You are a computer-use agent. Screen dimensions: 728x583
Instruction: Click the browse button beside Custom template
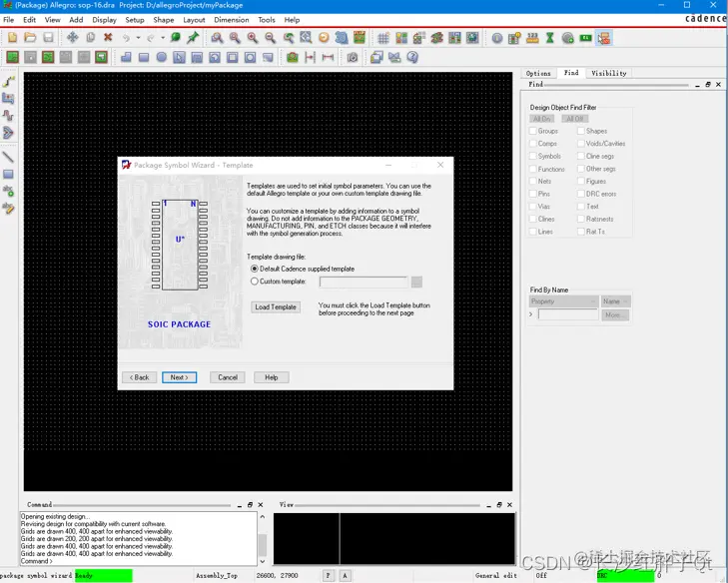coord(416,282)
